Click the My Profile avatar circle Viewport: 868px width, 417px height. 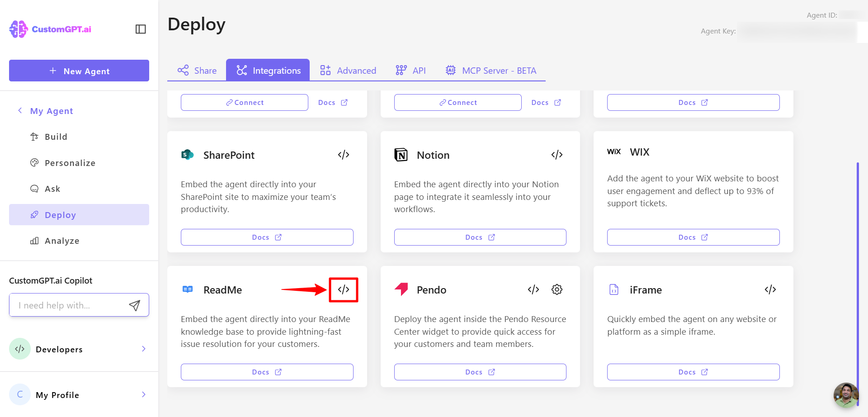point(20,394)
